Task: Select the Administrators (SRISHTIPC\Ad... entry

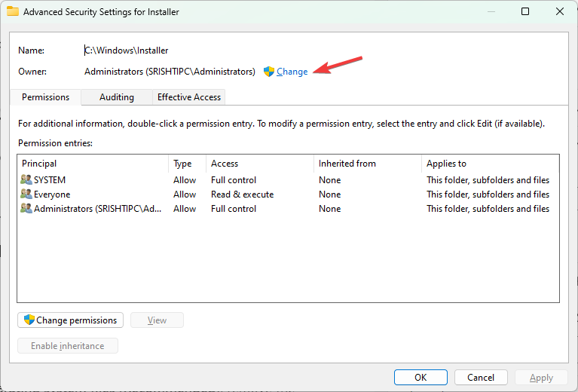Action: 288,209
